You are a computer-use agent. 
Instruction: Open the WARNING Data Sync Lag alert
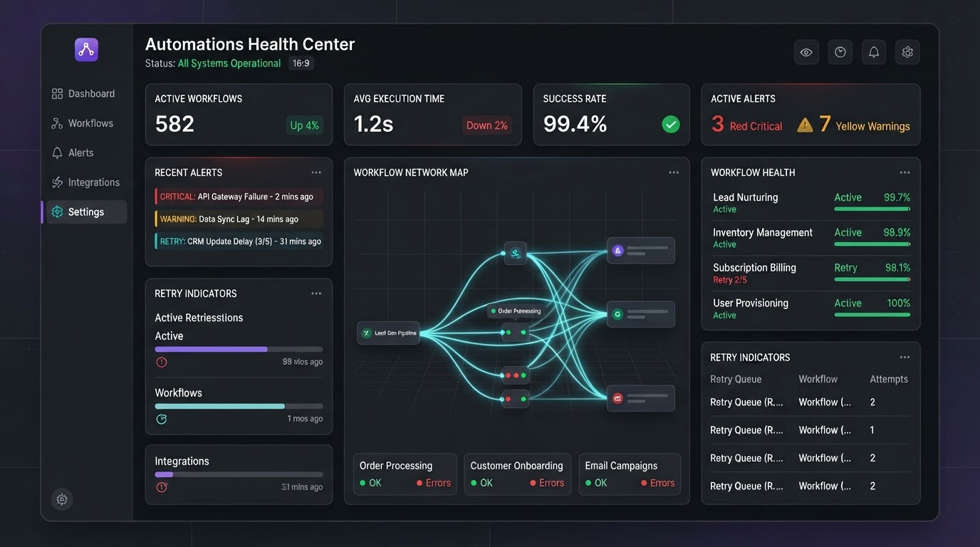pos(239,219)
